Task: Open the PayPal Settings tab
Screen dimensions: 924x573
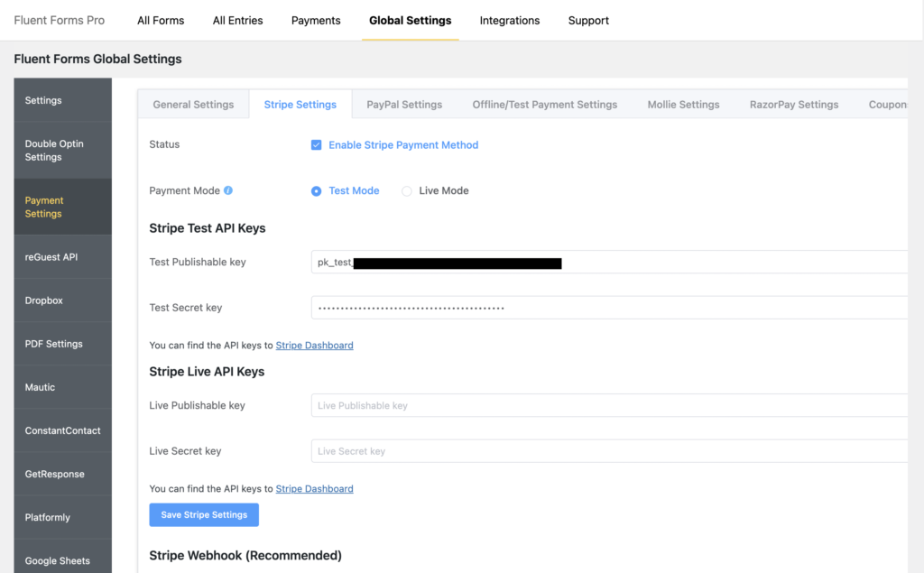Action: pyautogui.click(x=404, y=105)
